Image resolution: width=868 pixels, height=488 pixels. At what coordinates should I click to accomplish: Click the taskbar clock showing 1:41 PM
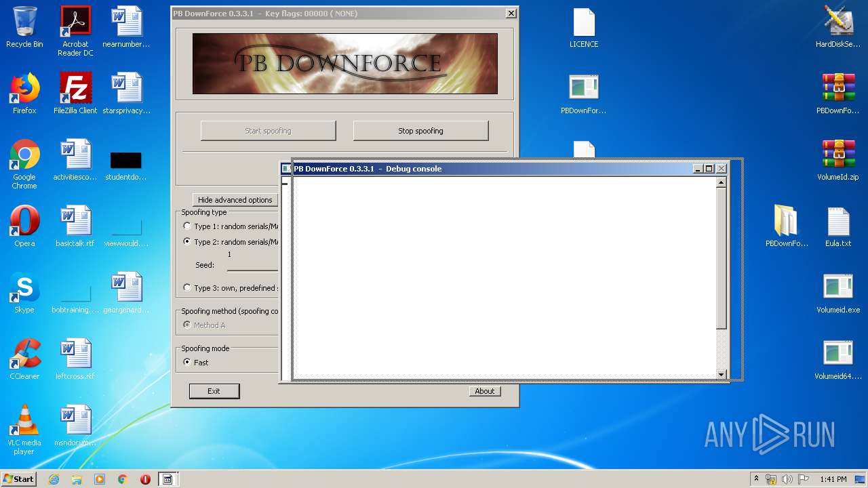(x=833, y=479)
